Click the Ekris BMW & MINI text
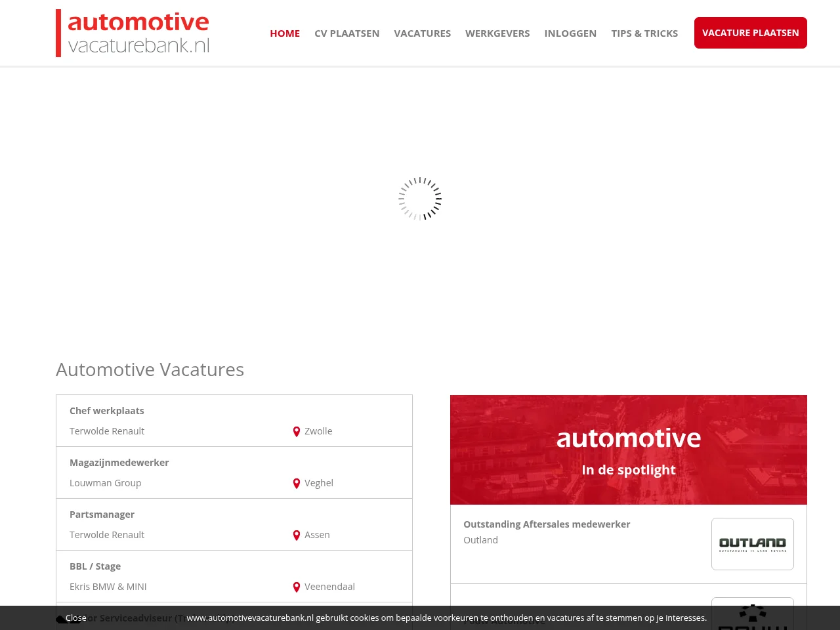The height and width of the screenshot is (630, 840). coord(108,587)
